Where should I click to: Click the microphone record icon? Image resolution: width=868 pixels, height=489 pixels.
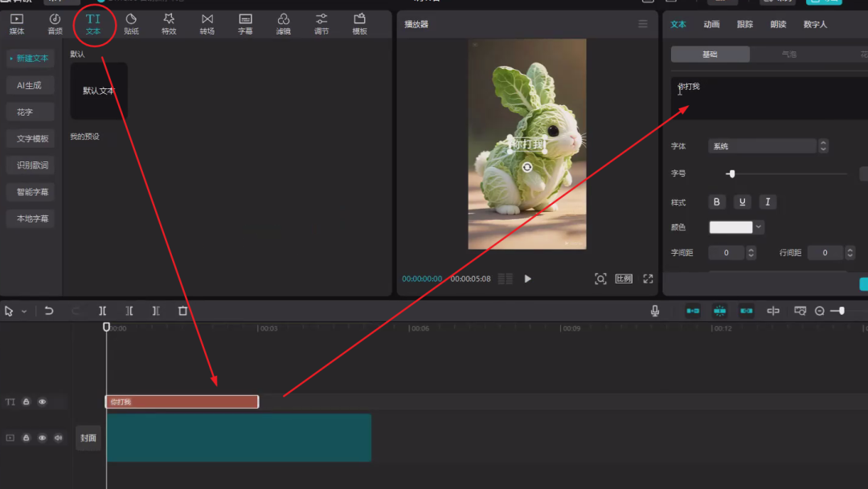click(x=655, y=311)
